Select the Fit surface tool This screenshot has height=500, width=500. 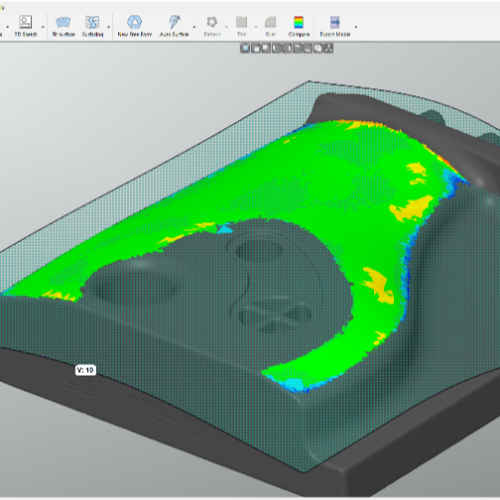(63, 26)
